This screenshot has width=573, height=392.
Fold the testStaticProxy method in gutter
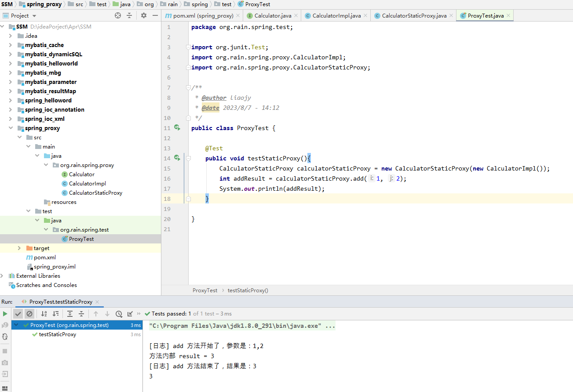(188, 158)
